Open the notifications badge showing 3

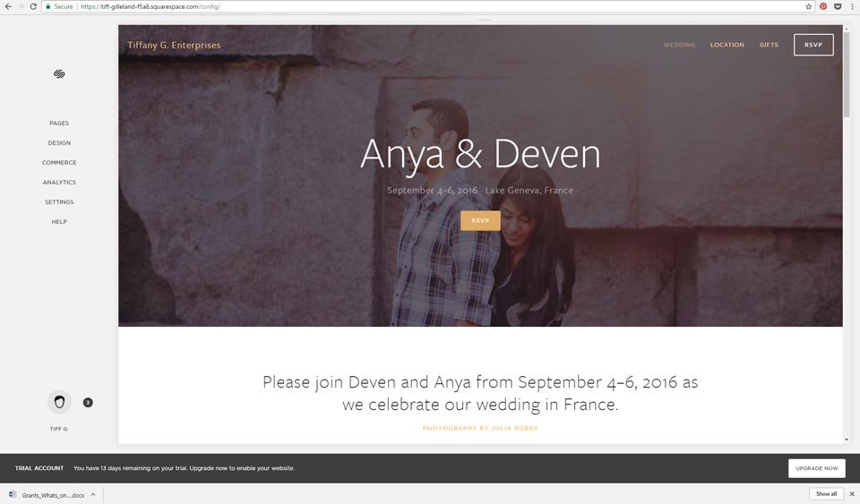click(x=88, y=403)
